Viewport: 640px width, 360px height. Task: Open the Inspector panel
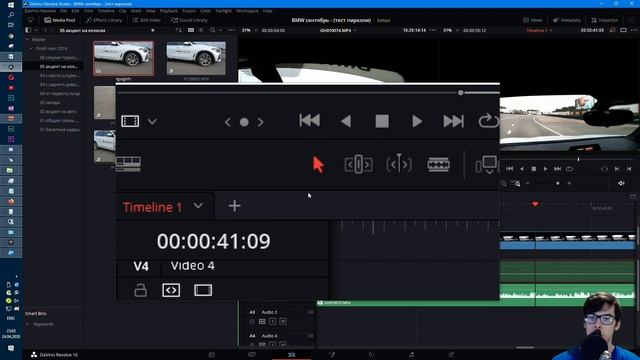point(604,20)
